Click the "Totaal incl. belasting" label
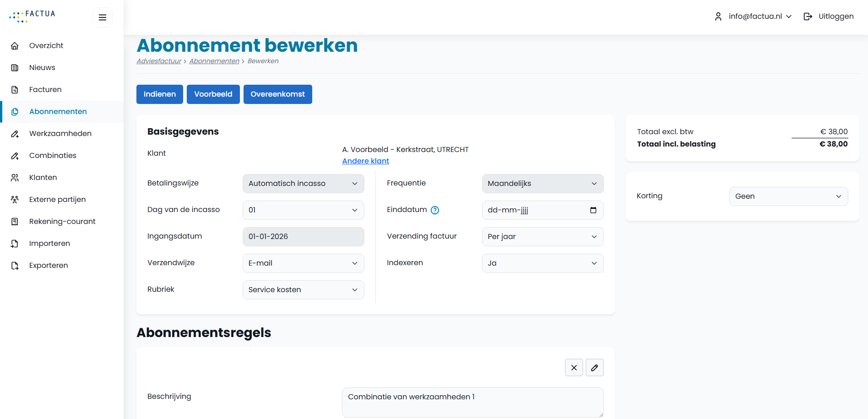 (676, 144)
